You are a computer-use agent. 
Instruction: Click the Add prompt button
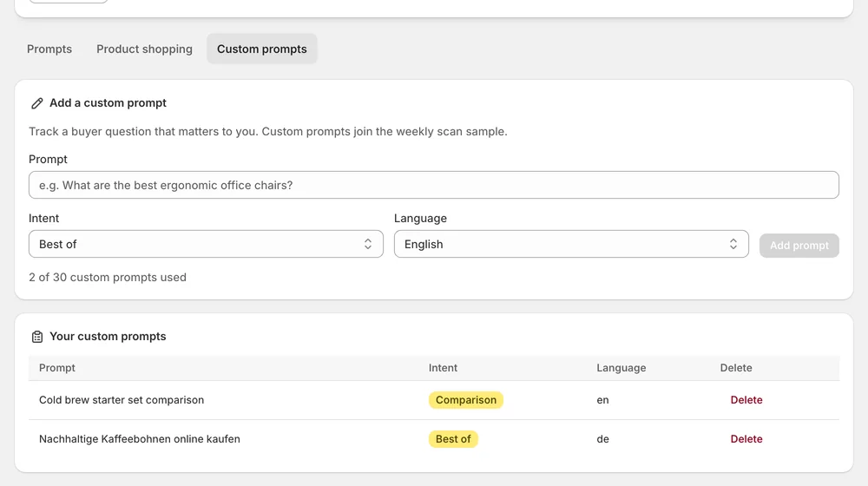pos(799,246)
